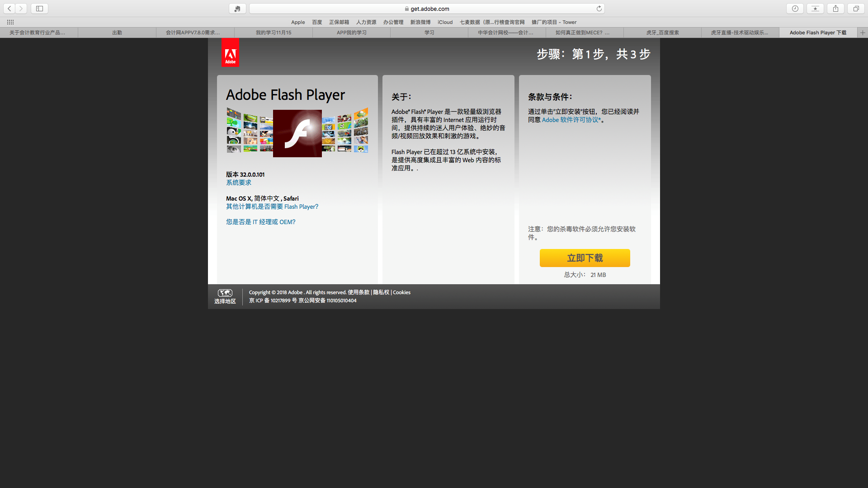The width and height of the screenshot is (868, 488).
Task: Click the Safari forward arrow button
Action: pos(21,9)
